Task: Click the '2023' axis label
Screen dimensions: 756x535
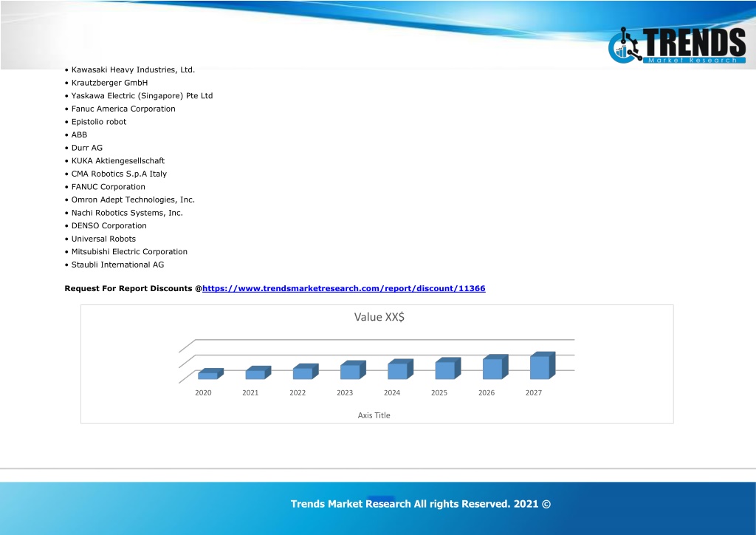Action: (345, 392)
